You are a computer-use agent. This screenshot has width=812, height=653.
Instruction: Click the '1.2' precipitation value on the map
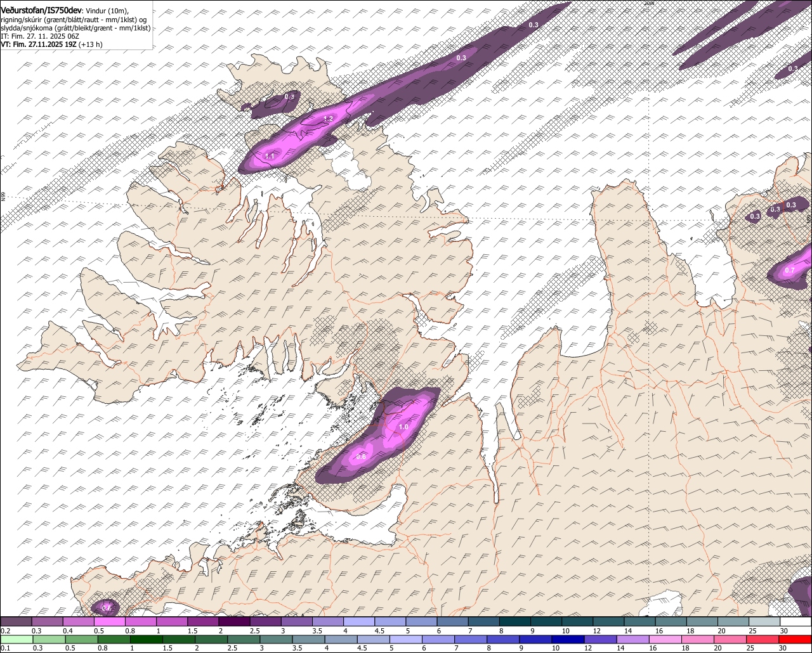coord(329,119)
